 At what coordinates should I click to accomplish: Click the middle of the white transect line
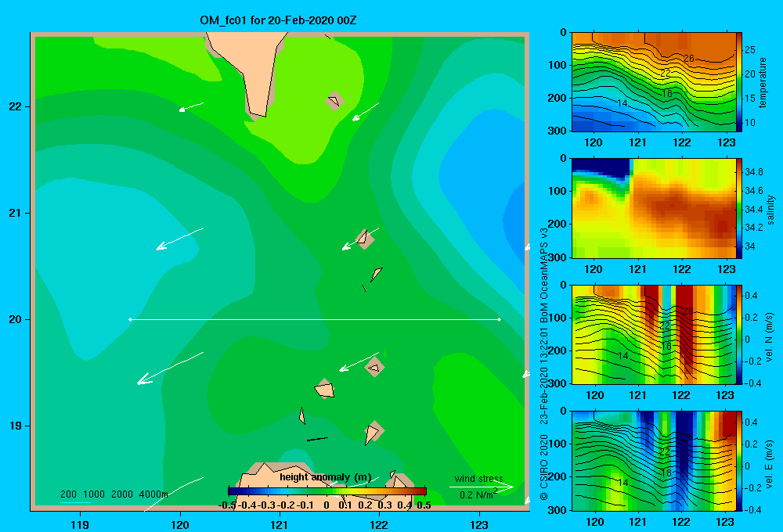click(x=315, y=319)
